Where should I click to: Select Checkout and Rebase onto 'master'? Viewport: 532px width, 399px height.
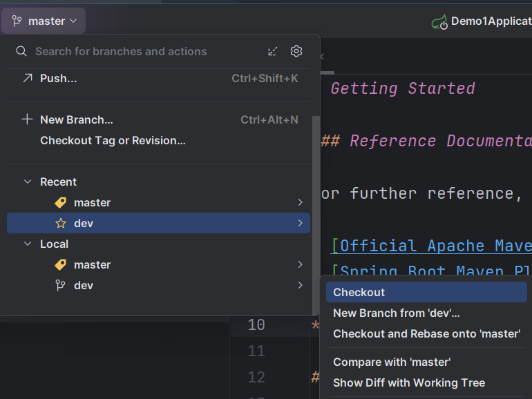tap(426, 333)
